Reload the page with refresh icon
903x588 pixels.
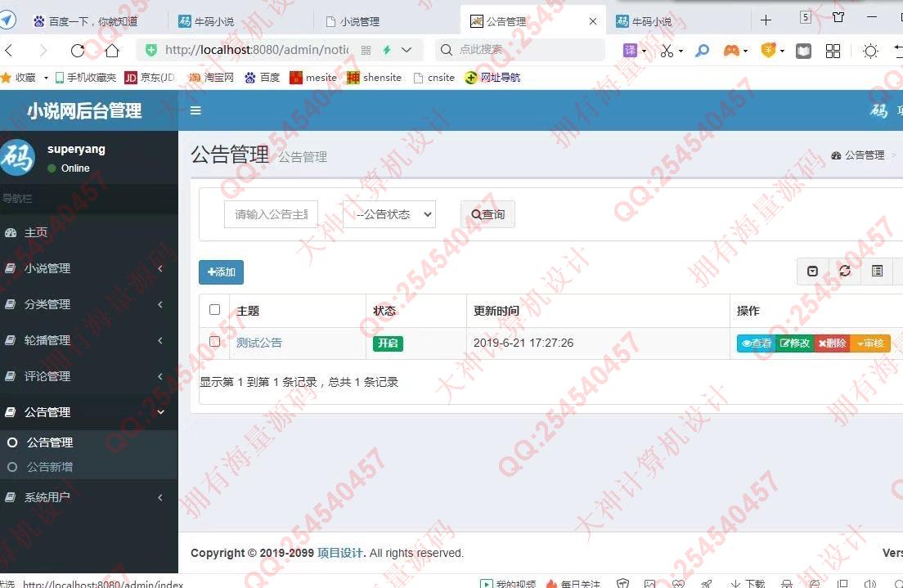78,51
